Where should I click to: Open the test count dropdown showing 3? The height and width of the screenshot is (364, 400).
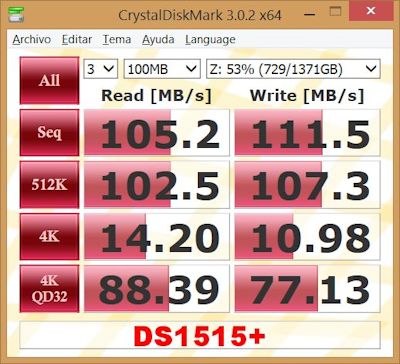(x=100, y=69)
